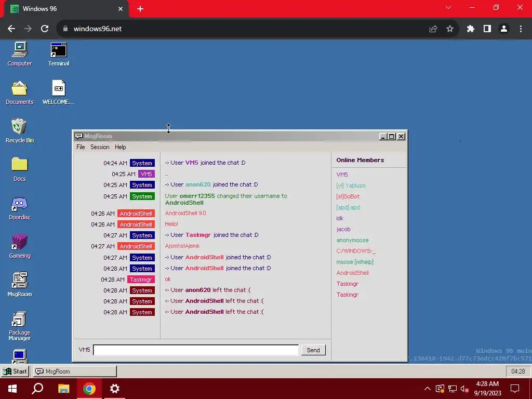Open File Explorer from the taskbar
532x399 pixels.
(63, 389)
